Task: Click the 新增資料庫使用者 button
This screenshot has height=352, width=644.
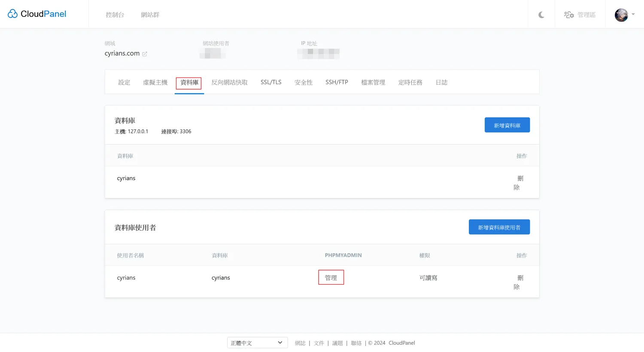Action: (x=499, y=227)
